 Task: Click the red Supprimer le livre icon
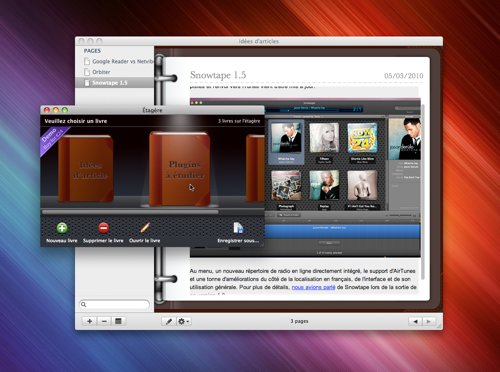[x=103, y=228]
